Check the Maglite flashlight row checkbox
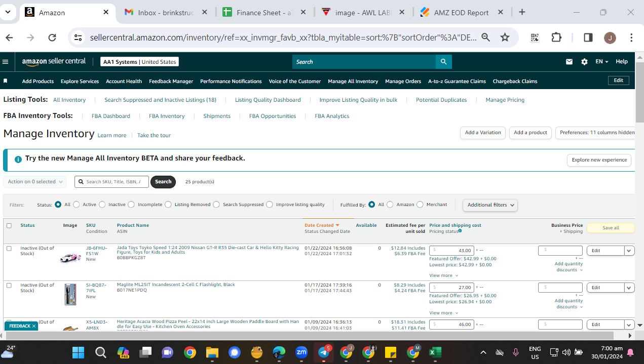Image resolution: width=644 pixels, height=364 pixels. point(9,286)
